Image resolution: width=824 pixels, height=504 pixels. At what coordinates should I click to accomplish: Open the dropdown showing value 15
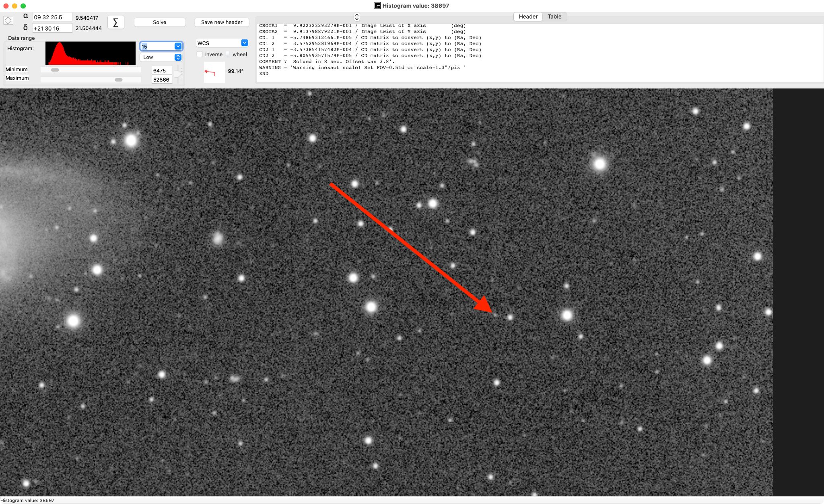(x=178, y=46)
